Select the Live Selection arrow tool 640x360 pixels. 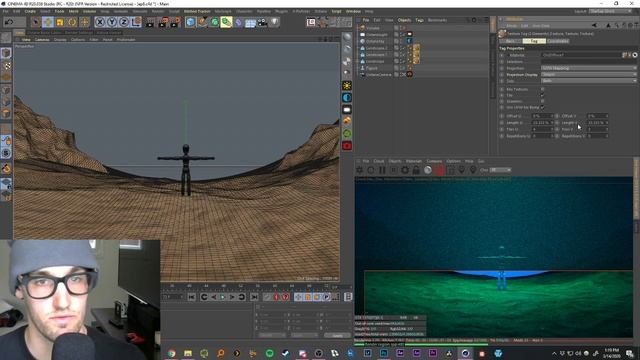[x=36, y=22]
